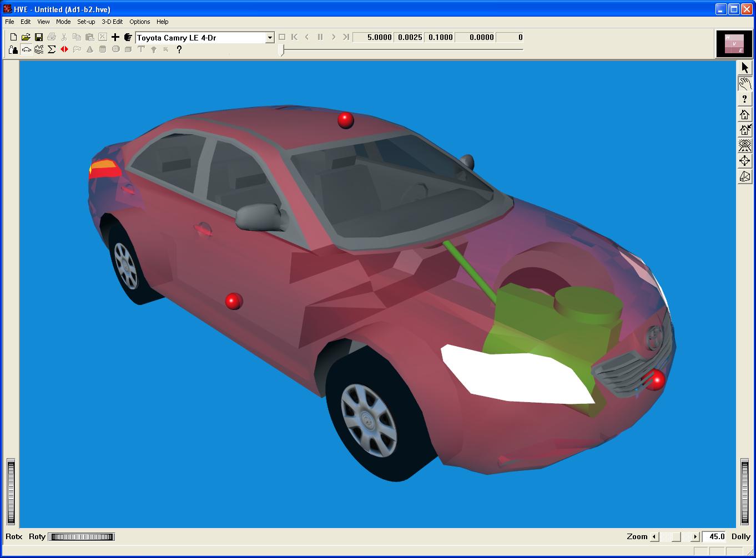Click the Zoom slider right arrow

tap(694, 537)
